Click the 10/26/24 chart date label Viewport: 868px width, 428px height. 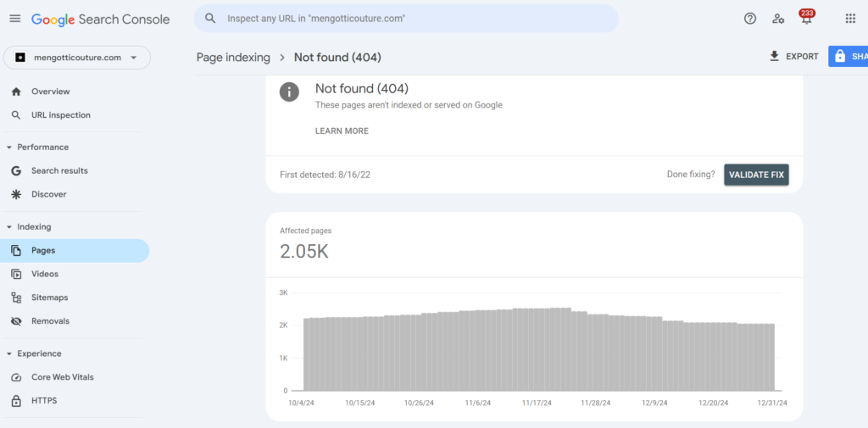419,403
